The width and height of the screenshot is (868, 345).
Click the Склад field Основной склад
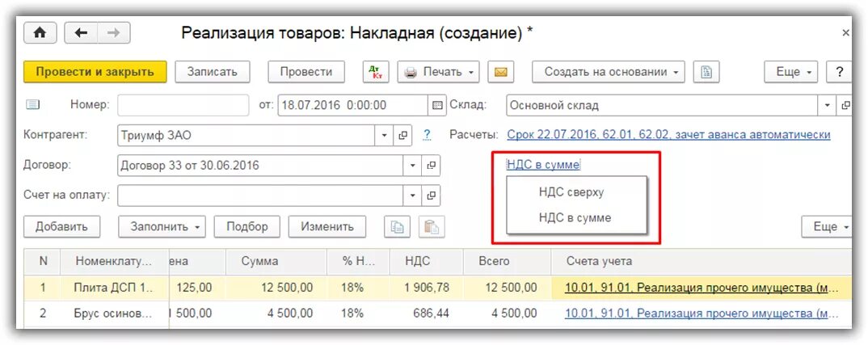662,105
